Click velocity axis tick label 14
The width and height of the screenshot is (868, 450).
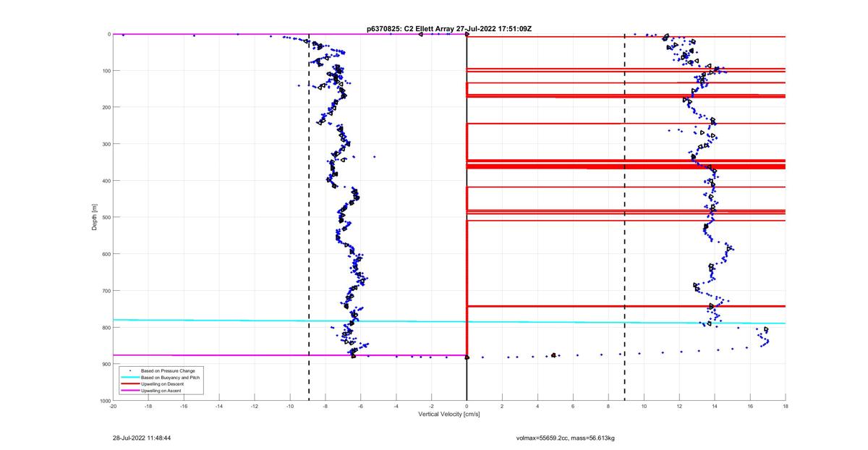(x=715, y=407)
